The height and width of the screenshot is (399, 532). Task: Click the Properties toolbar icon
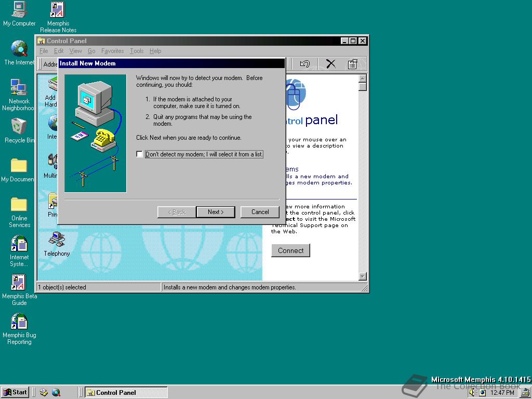(353, 64)
